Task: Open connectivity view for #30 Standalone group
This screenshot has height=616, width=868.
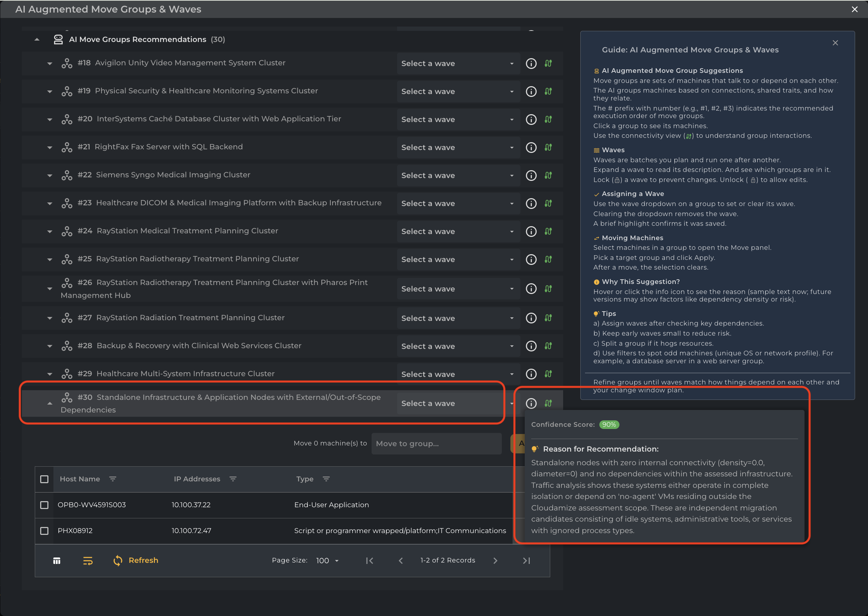Action: pos(548,403)
